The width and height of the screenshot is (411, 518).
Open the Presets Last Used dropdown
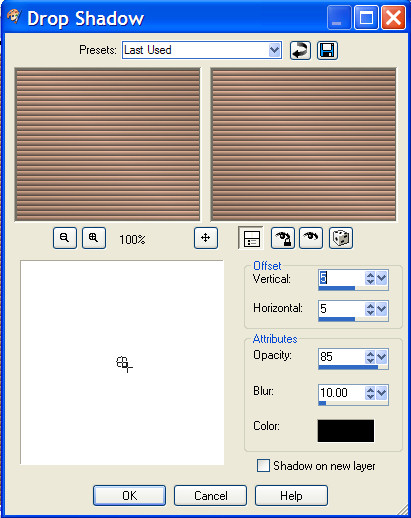point(275,50)
